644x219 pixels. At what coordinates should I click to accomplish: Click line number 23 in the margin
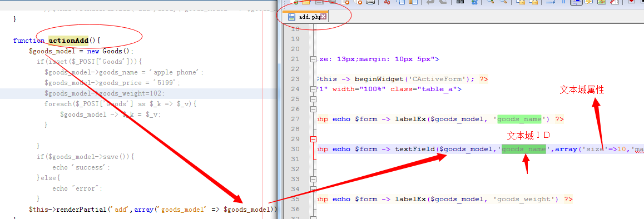point(295,79)
